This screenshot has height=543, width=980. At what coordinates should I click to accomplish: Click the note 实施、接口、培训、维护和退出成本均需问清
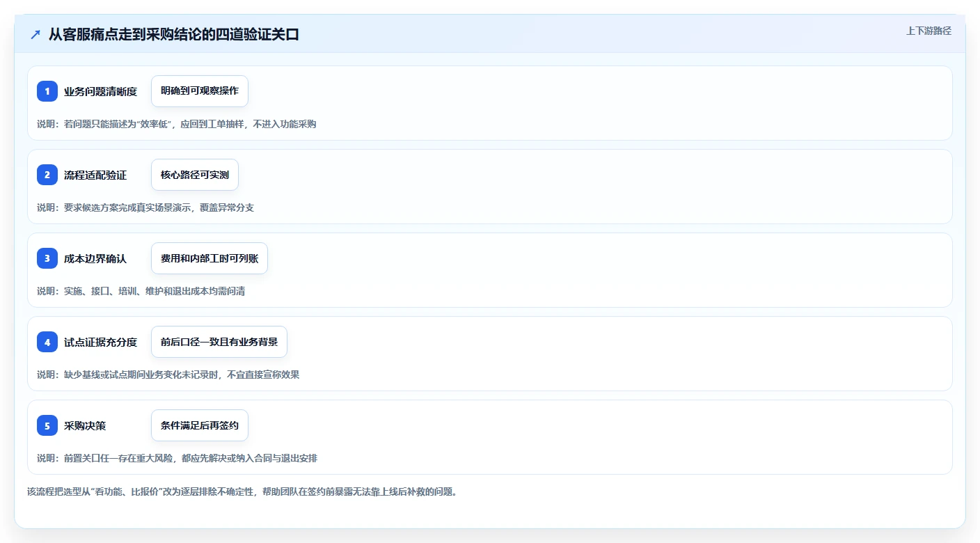click(x=141, y=291)
